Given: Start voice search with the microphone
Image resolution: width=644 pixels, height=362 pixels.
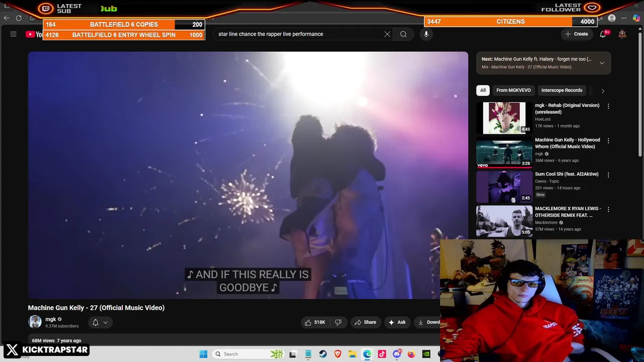Looking at the screenshot, I should pos(426,34).
